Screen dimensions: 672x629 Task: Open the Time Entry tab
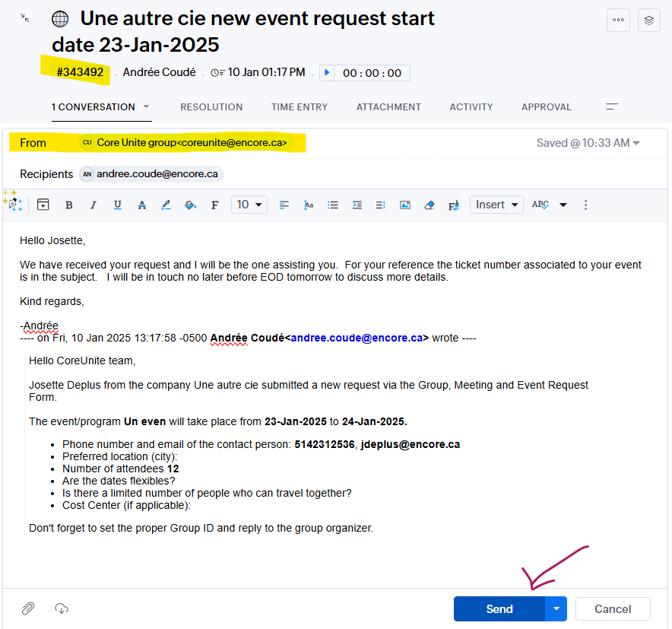(300, 107)
